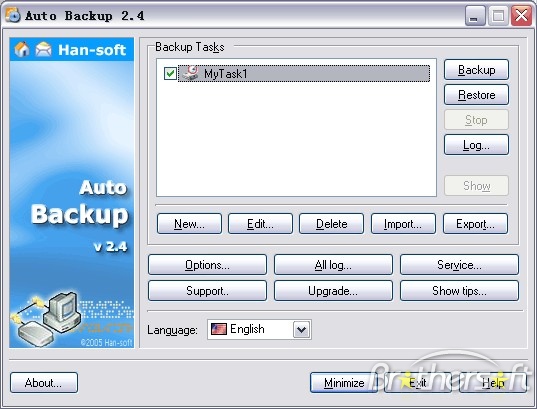Click the bottom Minimize button
This screenshot has width=537, height=409.
point(344,383)
